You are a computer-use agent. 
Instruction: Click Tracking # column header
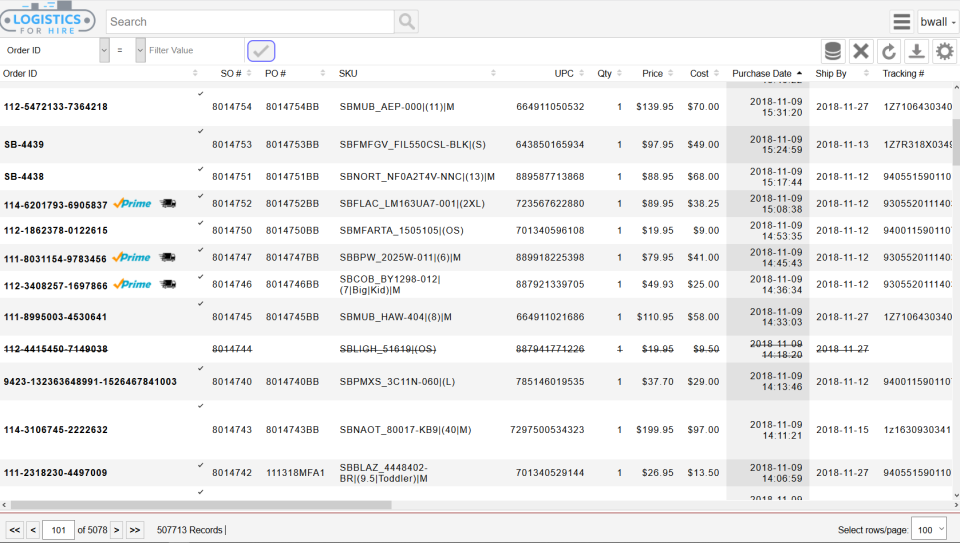point(903,73)
